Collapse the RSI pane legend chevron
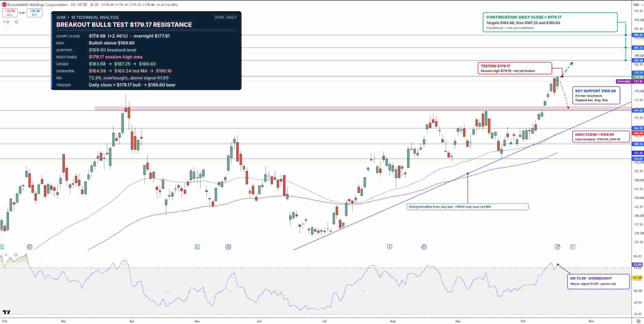The height and width of the screenshot is (324, 644). [6, 255]
